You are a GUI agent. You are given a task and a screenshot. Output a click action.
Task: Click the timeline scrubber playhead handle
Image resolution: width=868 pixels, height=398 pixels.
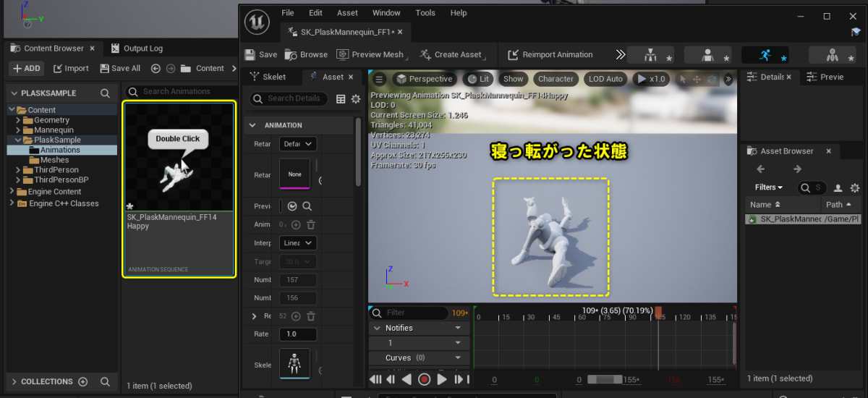[658, 311]
